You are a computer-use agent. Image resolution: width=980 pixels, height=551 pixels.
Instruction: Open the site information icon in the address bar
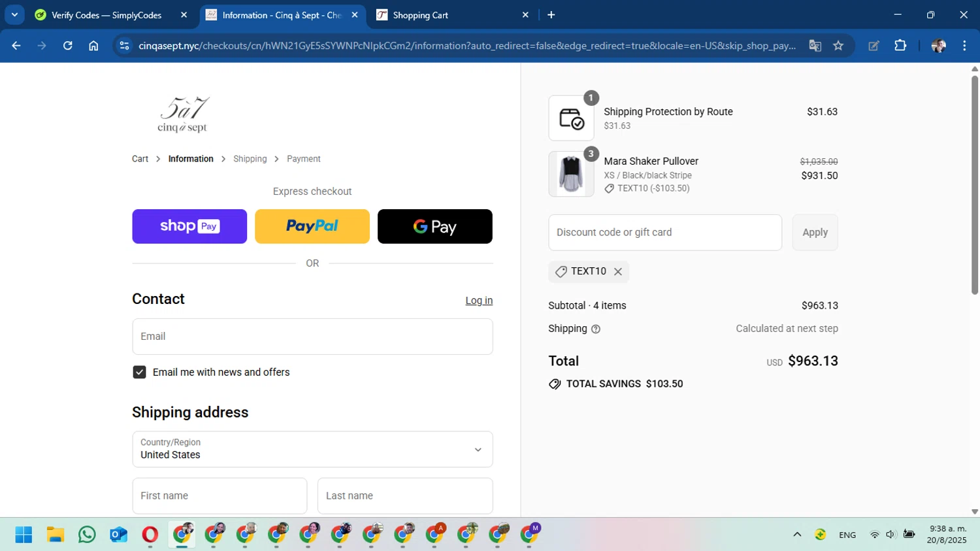(x=124, y=46)
